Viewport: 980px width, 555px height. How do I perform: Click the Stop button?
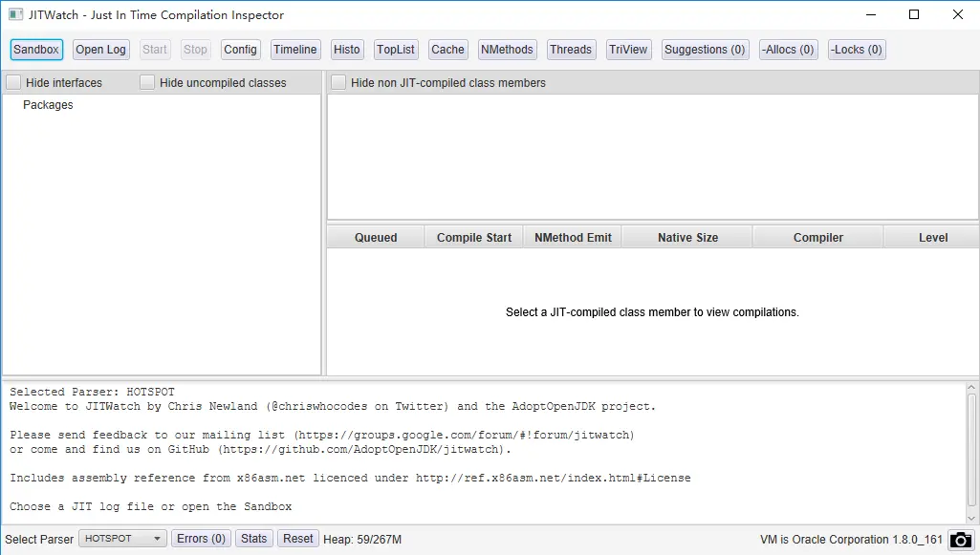tap(195, 50)
